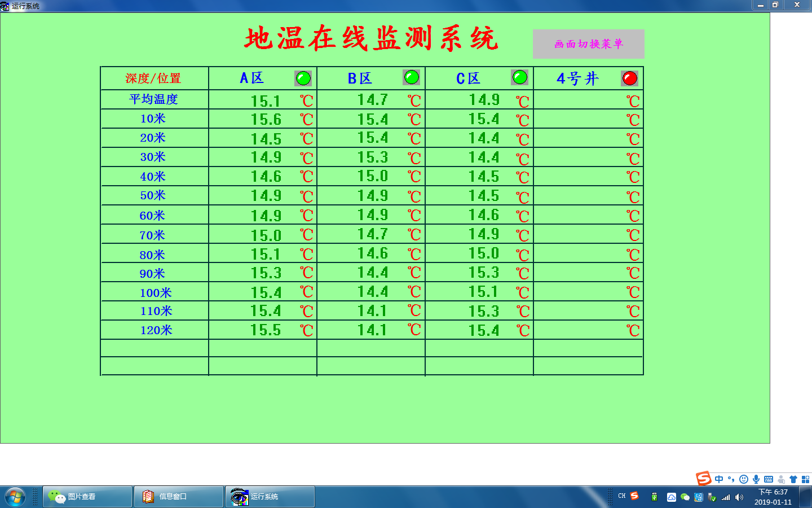The width and height of the screenshot is (812, 508).
Task: Open the IME soft keyboard icon
Action: tap(769, 479)
